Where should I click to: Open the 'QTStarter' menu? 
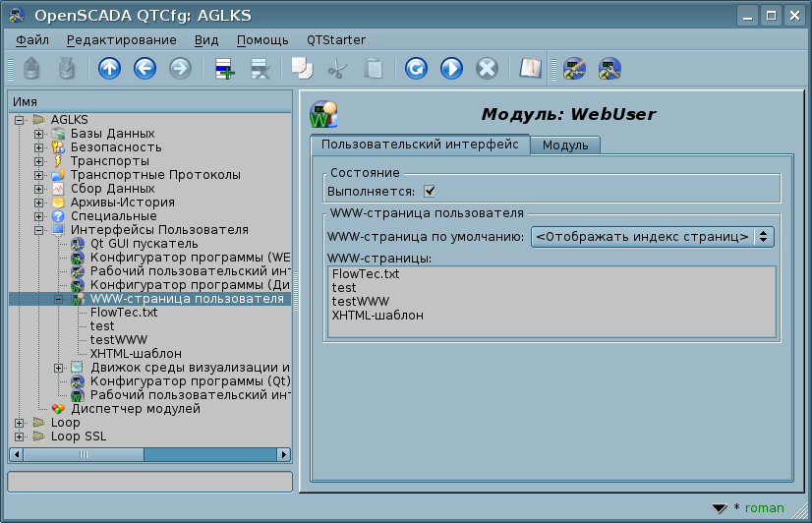(335, 40)
